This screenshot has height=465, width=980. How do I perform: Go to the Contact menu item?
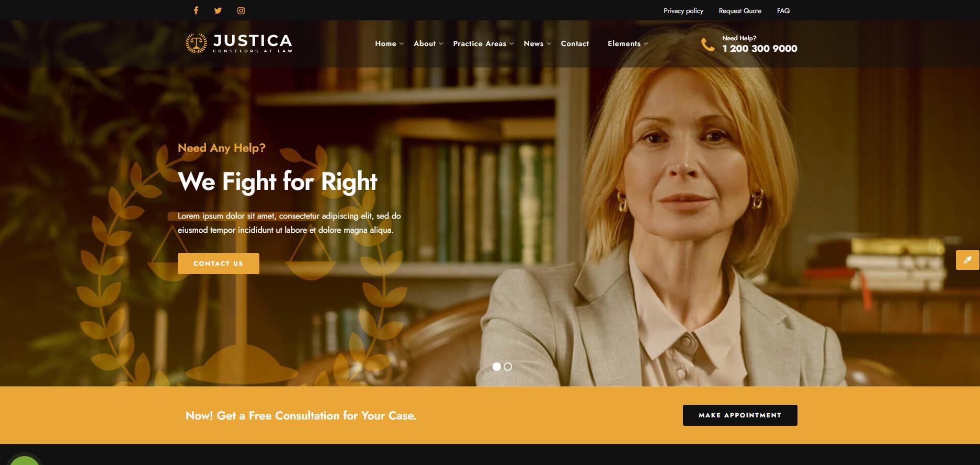pyautogui.click(x=575, y=44)
